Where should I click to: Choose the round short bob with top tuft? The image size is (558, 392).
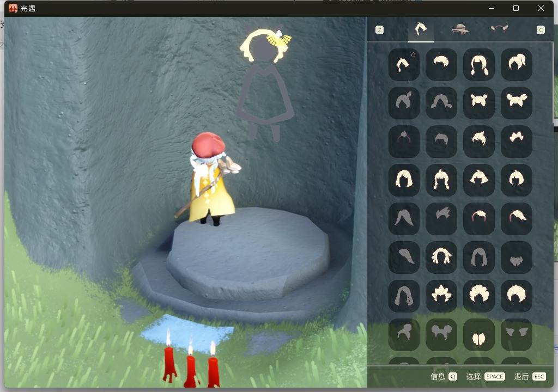tap(517, 180)
